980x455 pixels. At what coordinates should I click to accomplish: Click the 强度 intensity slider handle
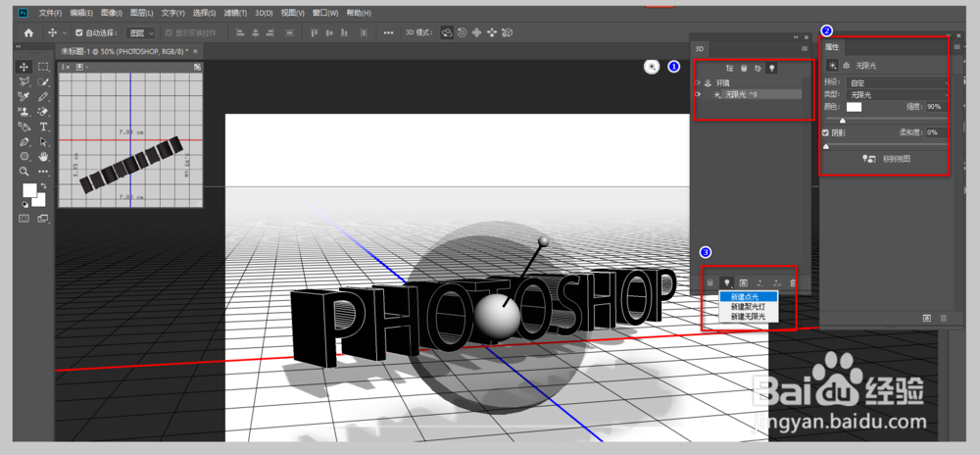coord(843,121)
